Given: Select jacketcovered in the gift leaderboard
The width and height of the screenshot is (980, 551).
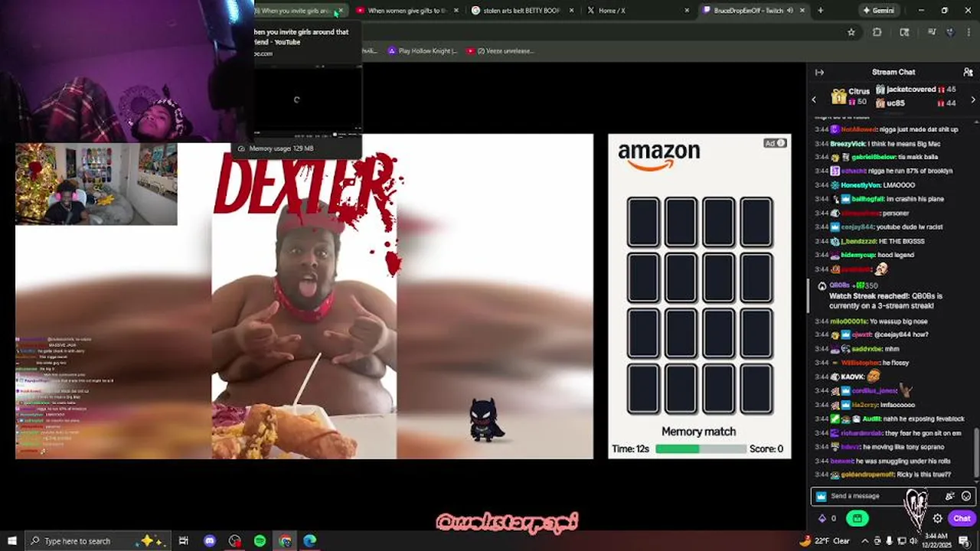Looking at the screenshot, I should 916,90.
